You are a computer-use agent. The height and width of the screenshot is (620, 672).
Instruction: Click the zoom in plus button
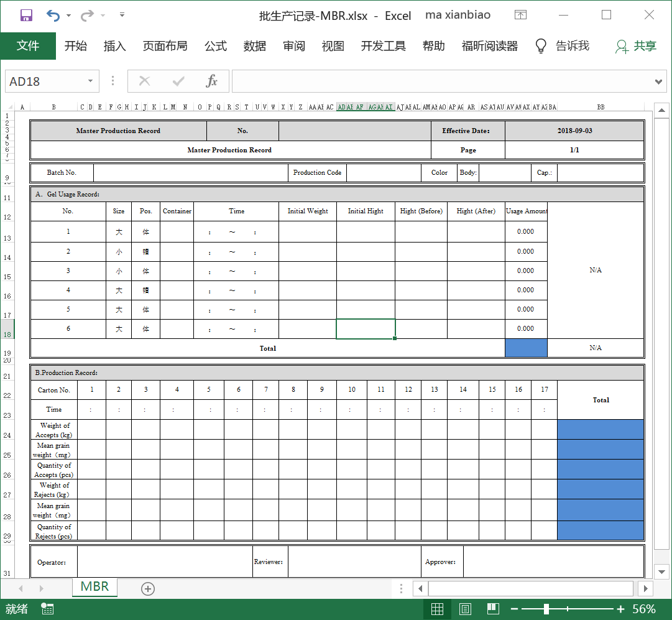[x=620, y=609]
